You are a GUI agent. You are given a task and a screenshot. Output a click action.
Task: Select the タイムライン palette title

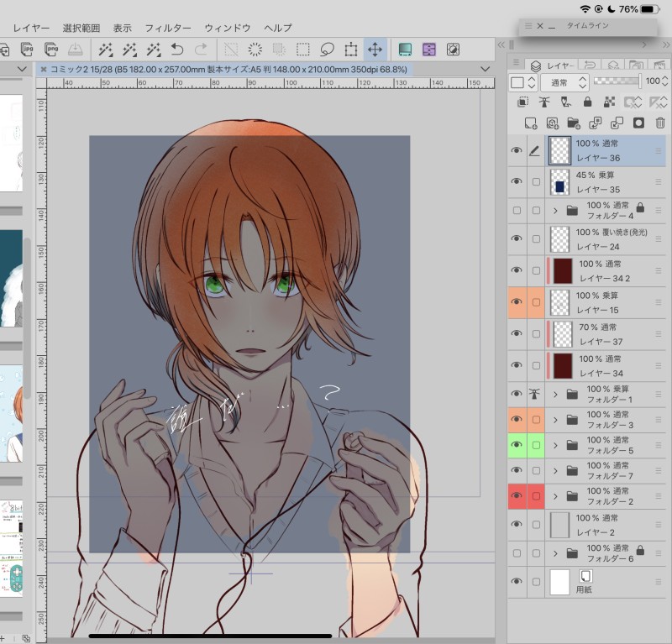pos(587,26)
